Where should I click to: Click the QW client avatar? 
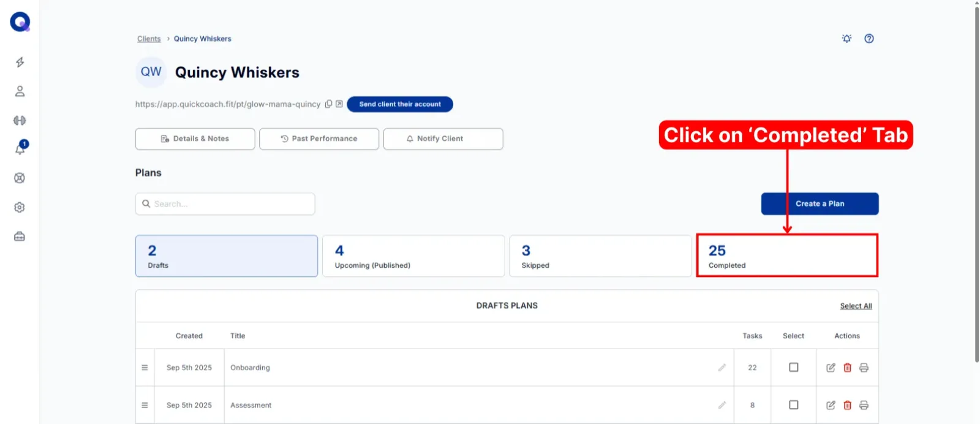151,72
